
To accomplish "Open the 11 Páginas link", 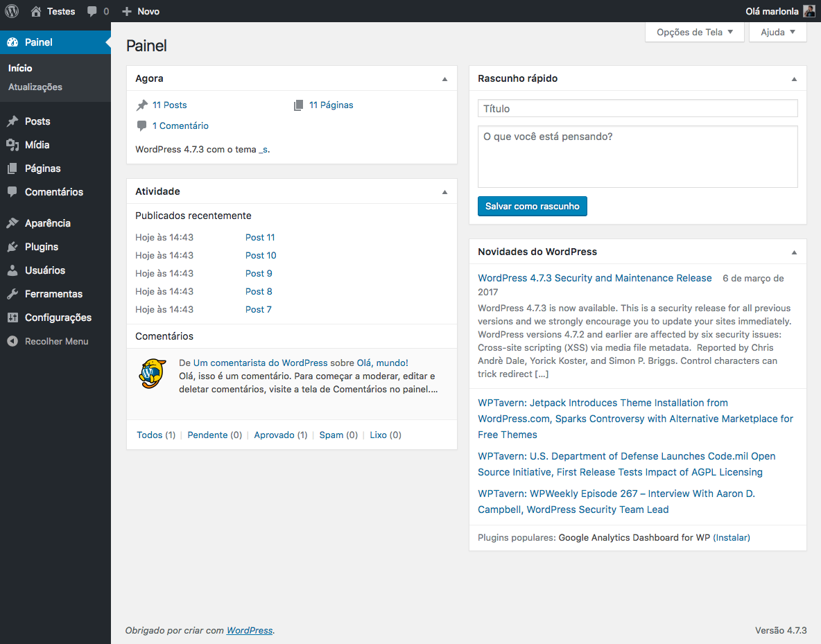I will (x=331, y=105).
